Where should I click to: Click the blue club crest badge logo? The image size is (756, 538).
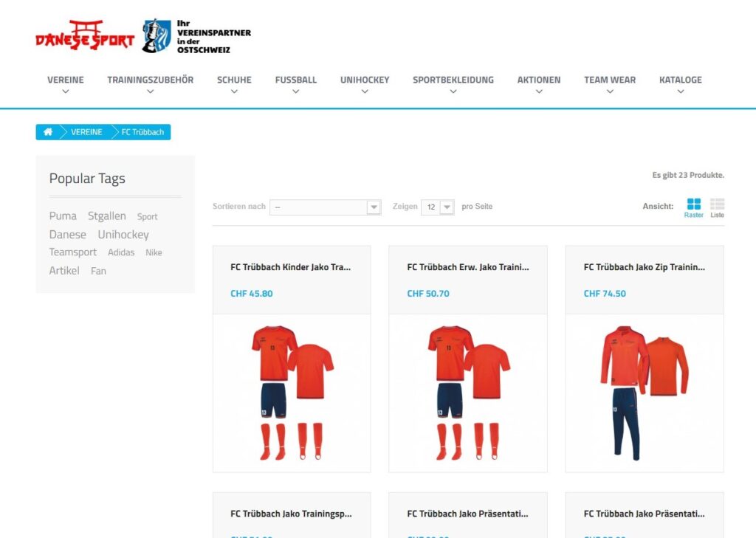coord(157,35)
